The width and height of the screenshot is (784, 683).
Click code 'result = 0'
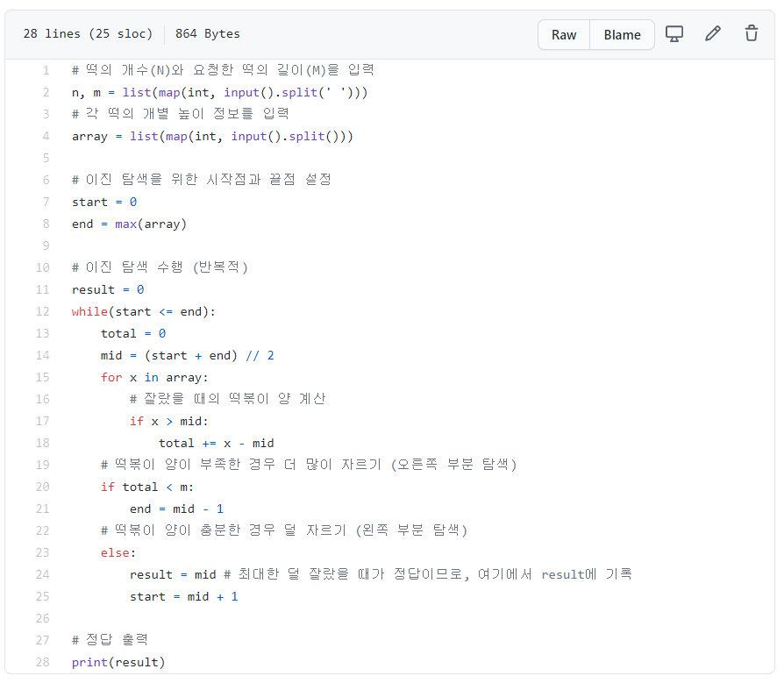[108, 289]
